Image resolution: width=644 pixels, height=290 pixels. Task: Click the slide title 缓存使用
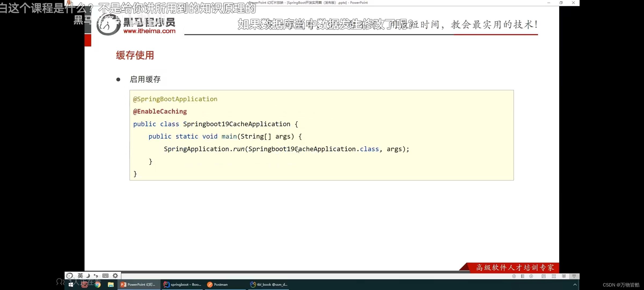(x=135, y=55)
